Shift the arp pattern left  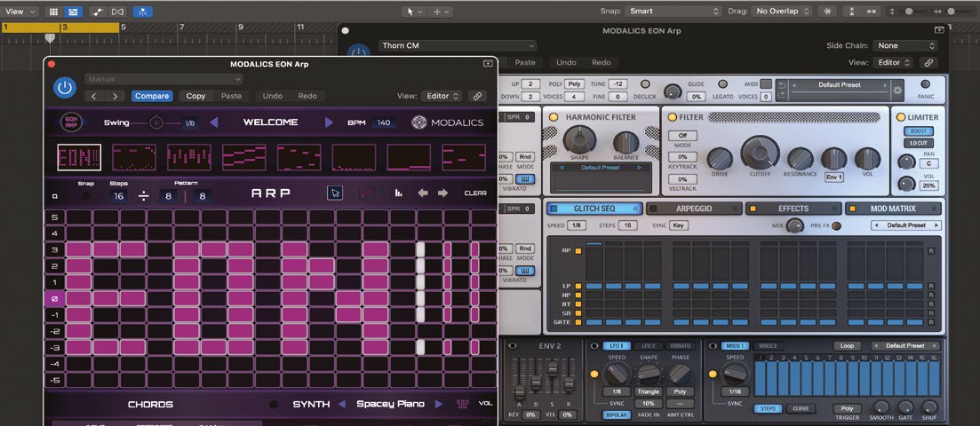click(x=423, y=193)
